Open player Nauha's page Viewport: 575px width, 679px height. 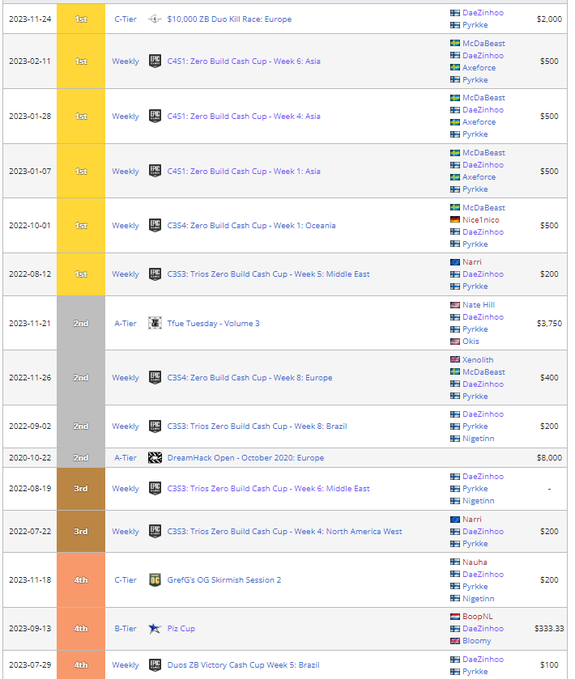475,562
